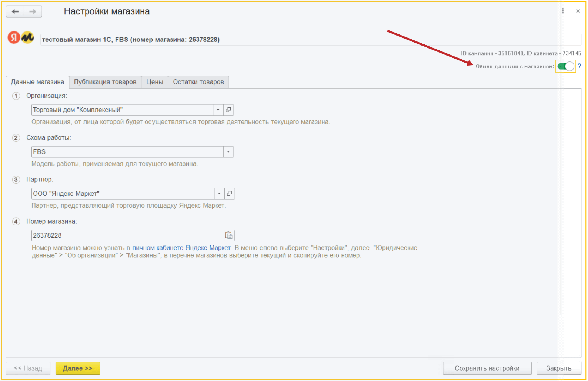Expand the Organization dropdown list
The width and height of the screenshot is (588, 381).
pyautogui.click(x=218, y=110)
